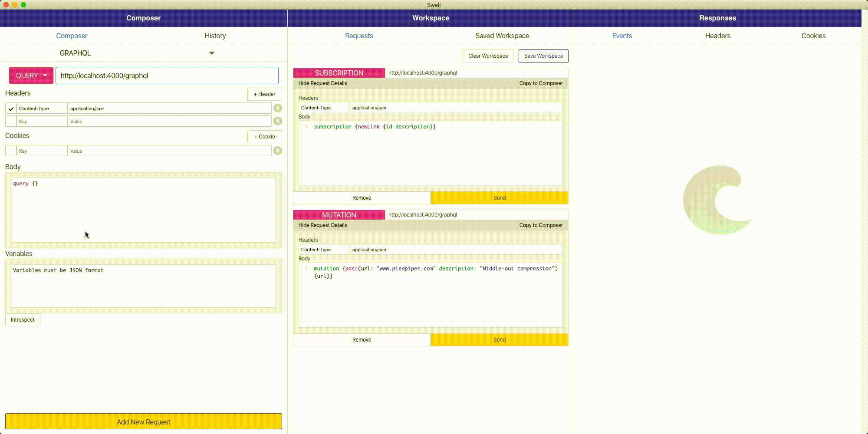The height and width of the screenshot is (434, 868).
Task: Remove the MUTATION request
Action: 362,340
